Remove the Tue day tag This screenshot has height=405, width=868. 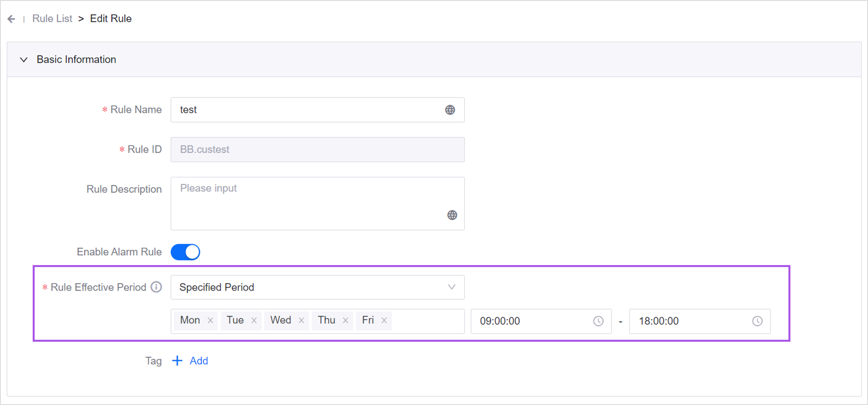click(254, 320)
